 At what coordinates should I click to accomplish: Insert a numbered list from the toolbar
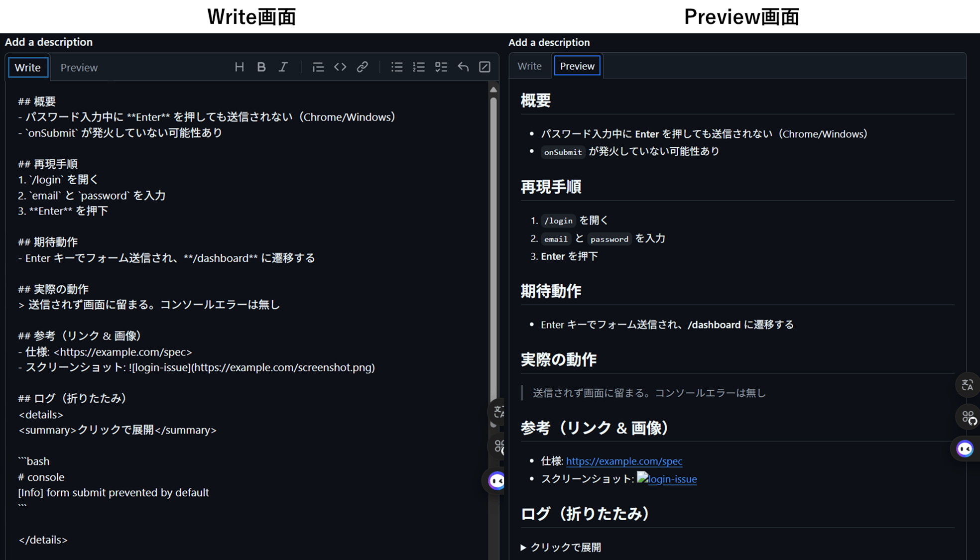pyautogui.click(x=419, y=67)
